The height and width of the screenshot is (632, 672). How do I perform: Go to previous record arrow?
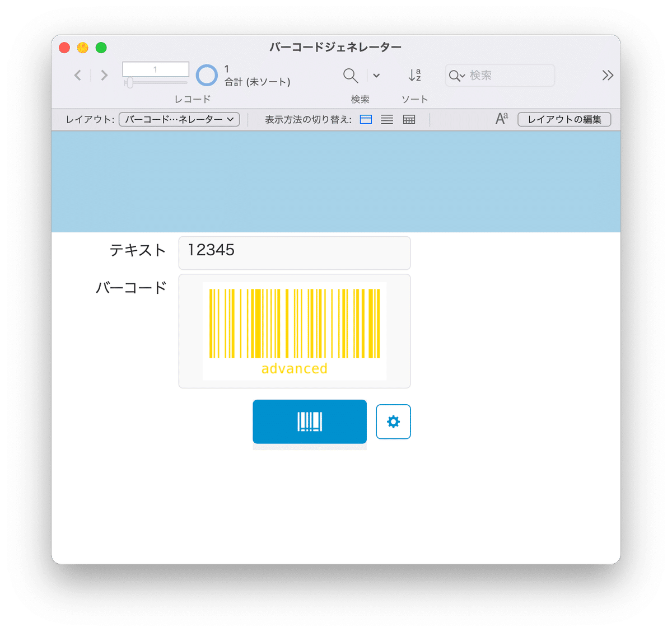(x=78, y=75)
